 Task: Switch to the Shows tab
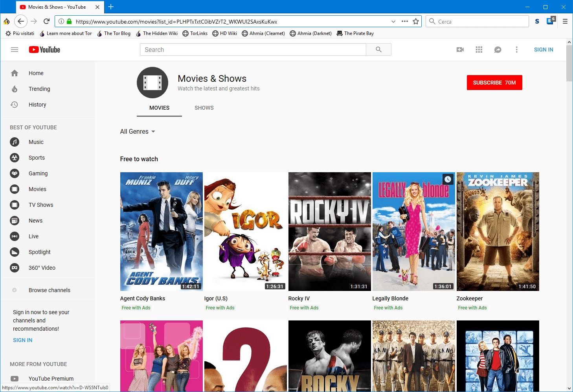tap(204, 108)
